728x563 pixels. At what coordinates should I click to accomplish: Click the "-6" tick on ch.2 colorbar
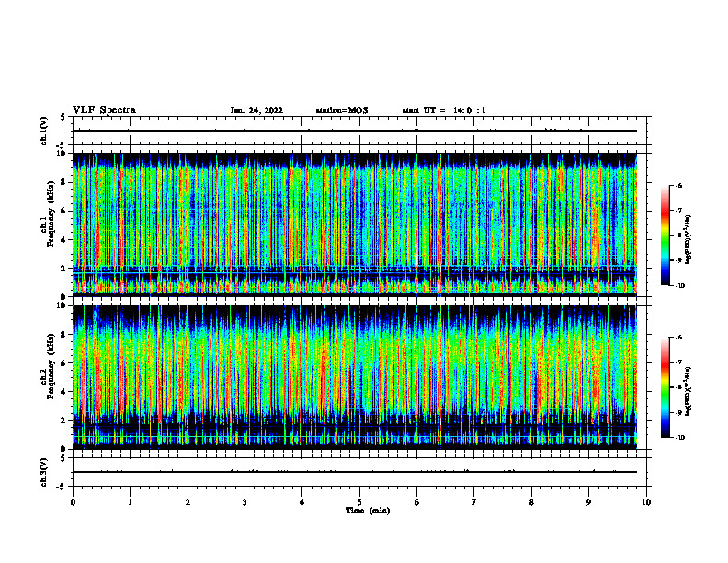coord(678,338)
